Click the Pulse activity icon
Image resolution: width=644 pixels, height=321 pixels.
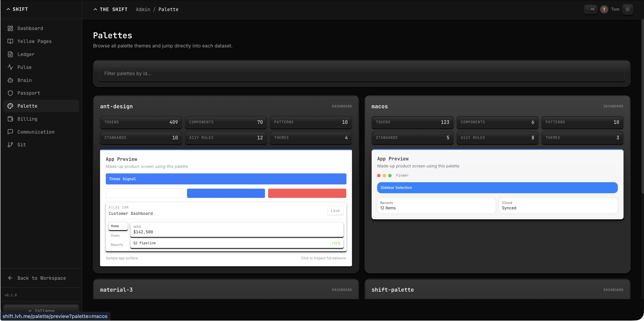[10, 67]
